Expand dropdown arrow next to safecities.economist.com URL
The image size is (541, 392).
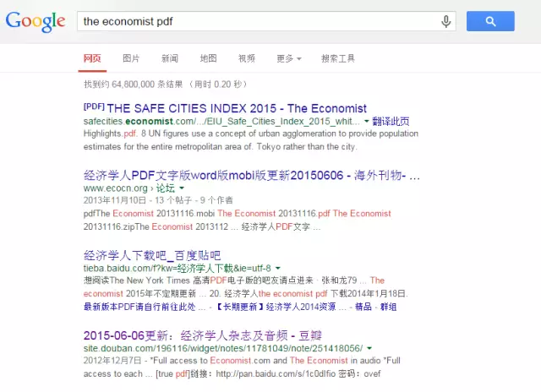[x=366, y=121]
